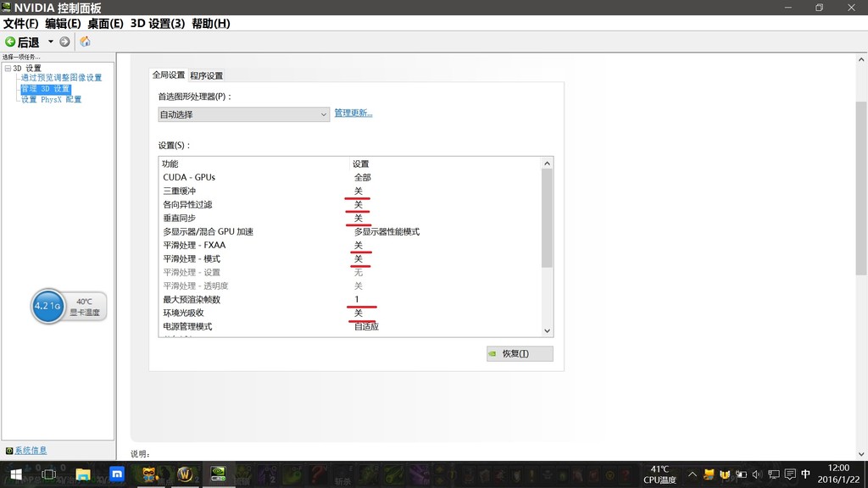Open NVIDIA 控制面板 from the taskbar

tap(216, 474)
